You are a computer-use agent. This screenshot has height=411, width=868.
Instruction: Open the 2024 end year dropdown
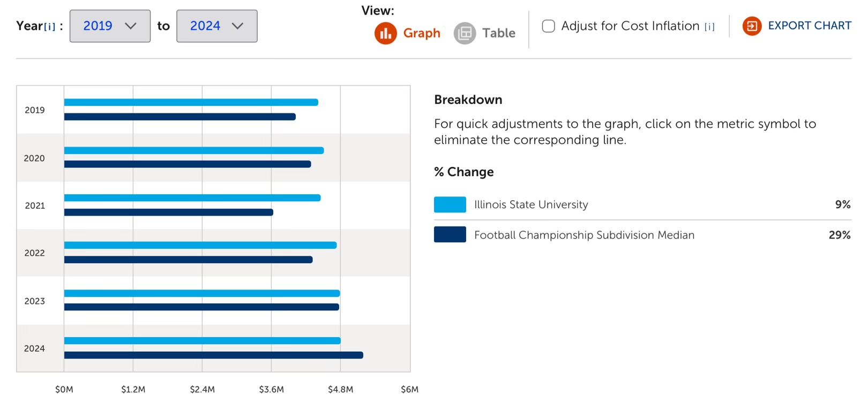[x=216, y=26]
